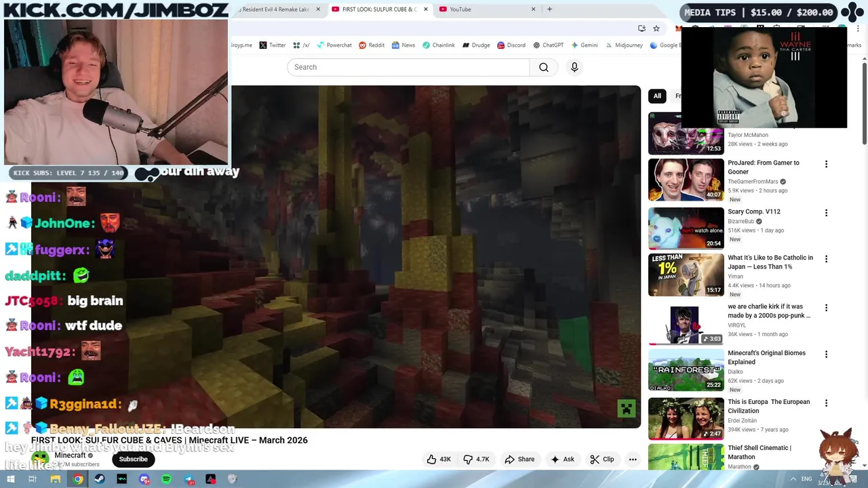The height and width of the screenshot is (488, 868).
Task: Close the Resident Evil 4 Remake tab
Action: [317, 9]
